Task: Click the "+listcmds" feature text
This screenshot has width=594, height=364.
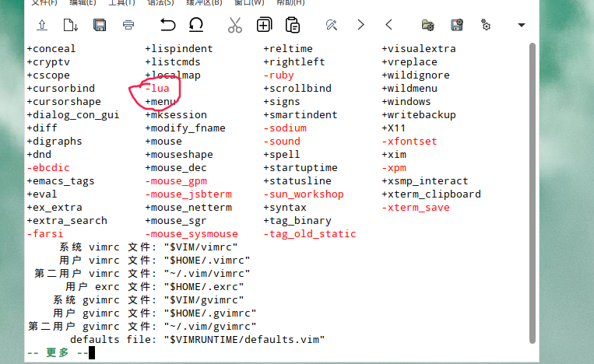Action: (173, 62)
